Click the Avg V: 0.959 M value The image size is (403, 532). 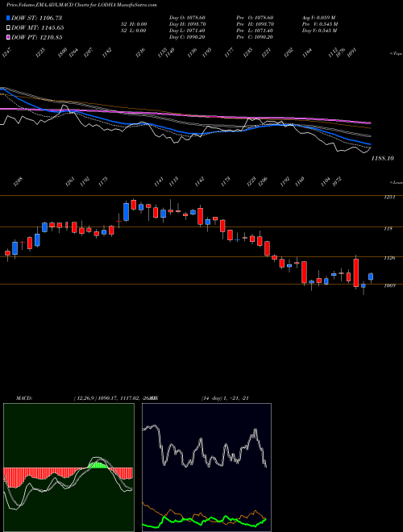pos(318,18)
